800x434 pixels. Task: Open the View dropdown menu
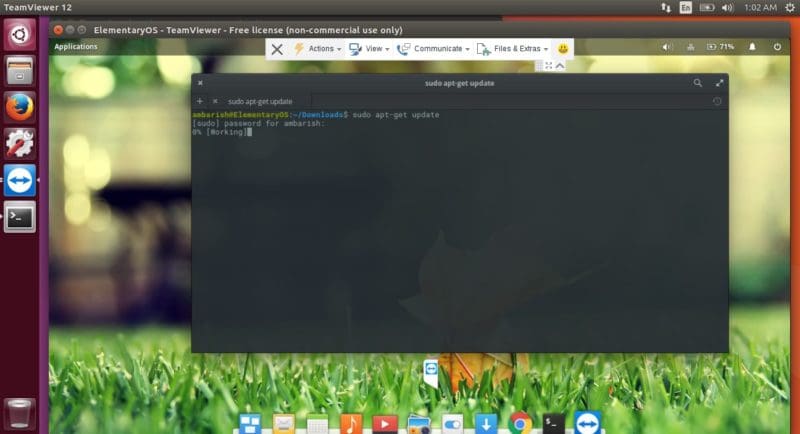click(369, 49)
